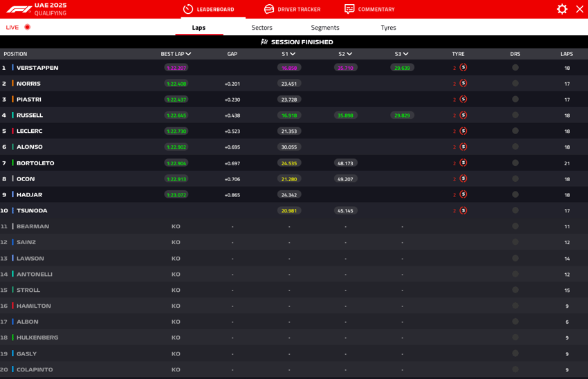Click Ocon's soft tyre icon
This screenshot has height=379, width=588.
pos(463,178)
